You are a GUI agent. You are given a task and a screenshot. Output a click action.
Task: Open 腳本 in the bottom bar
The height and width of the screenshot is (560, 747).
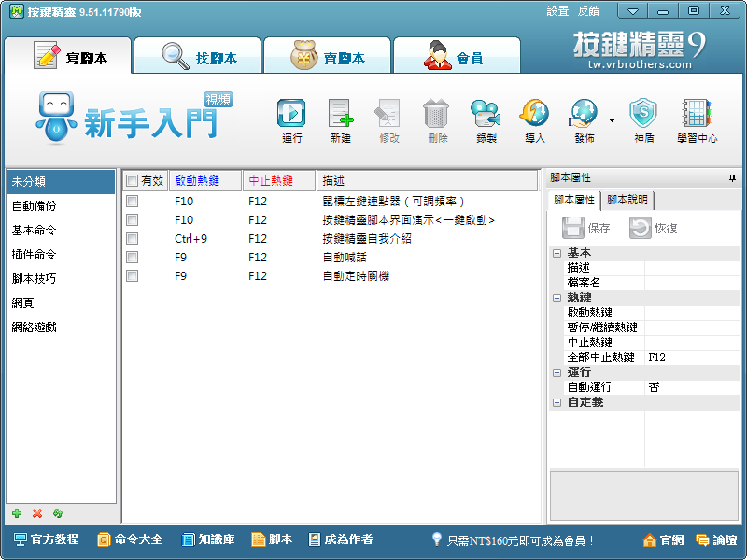pyautogui.click(x=272, y=539)
